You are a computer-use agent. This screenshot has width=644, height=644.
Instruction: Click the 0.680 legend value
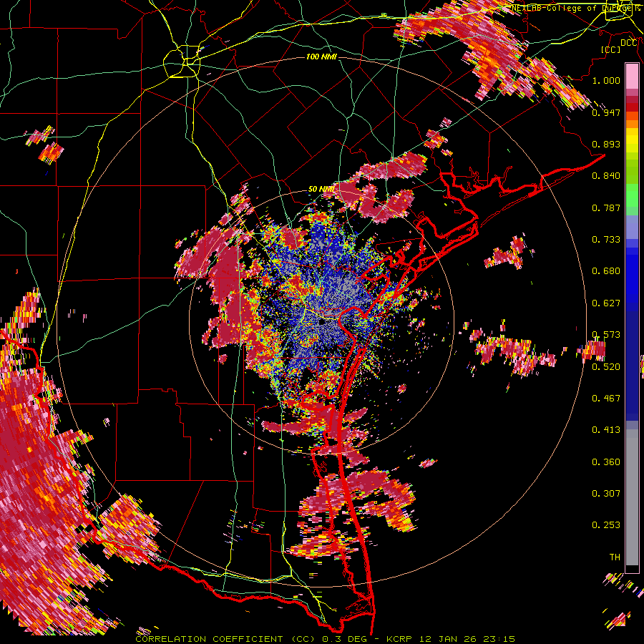pyautogui.click(x=606, y=271)
